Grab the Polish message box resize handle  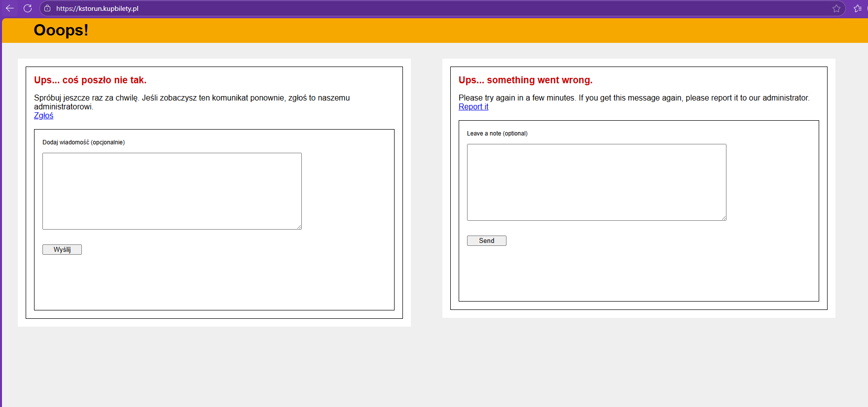[299, 227]
